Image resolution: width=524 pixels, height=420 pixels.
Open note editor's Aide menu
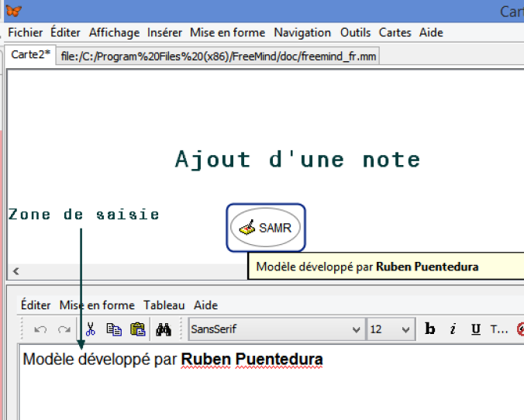click(x=206, y=305)
